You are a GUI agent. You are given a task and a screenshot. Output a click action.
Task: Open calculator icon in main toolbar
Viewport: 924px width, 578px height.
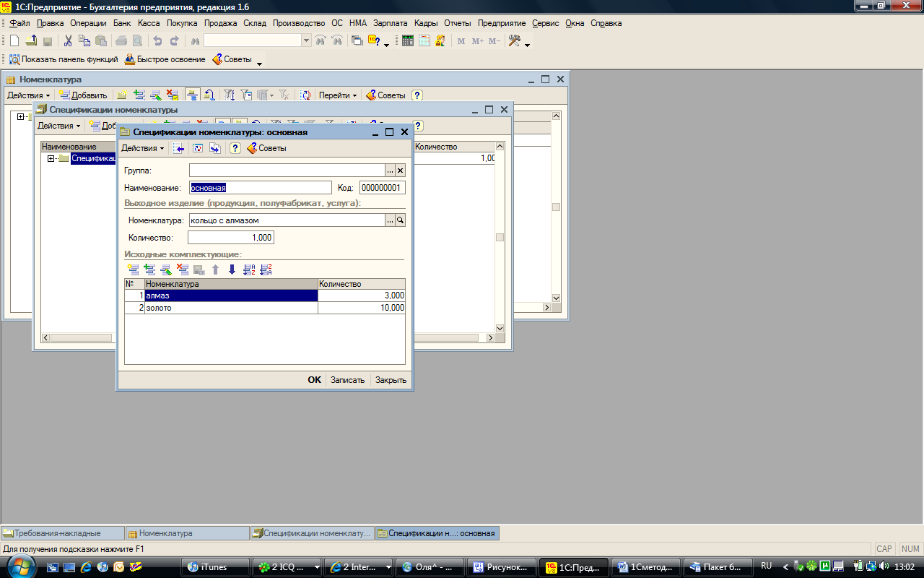click(407, 40)
